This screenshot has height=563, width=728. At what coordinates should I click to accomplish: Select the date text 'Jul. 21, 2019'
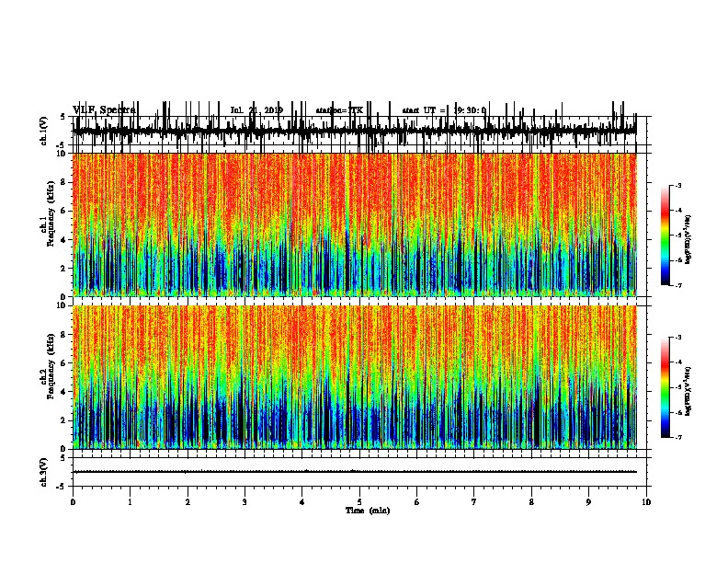coord(256,110)
